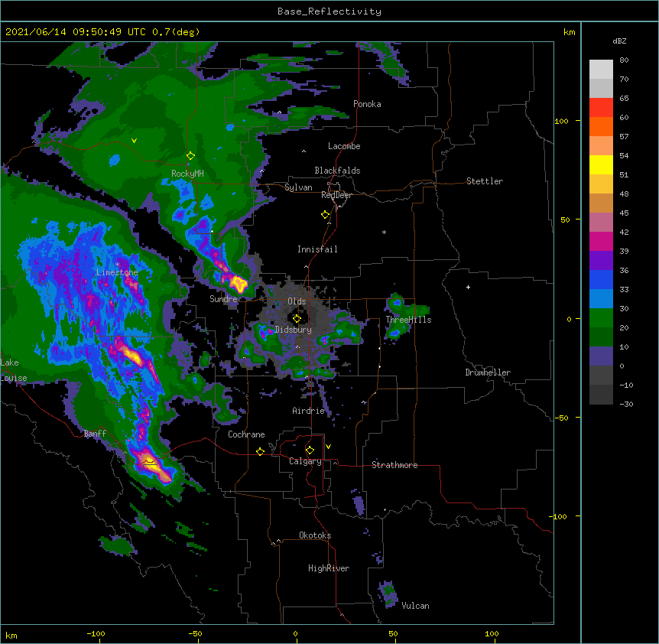
Task: Click the yellow storm core northeast of Sundre
Action: [238, 283]
